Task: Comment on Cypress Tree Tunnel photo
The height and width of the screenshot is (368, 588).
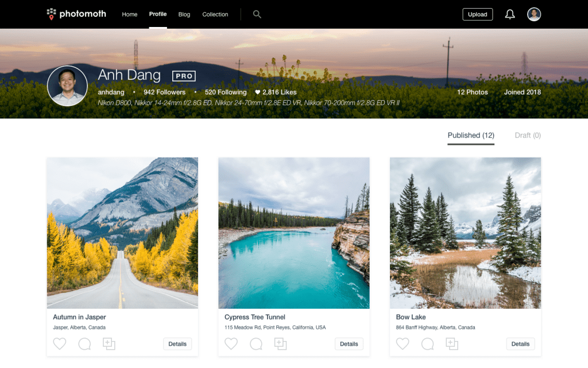Action: tap(256, 344)
